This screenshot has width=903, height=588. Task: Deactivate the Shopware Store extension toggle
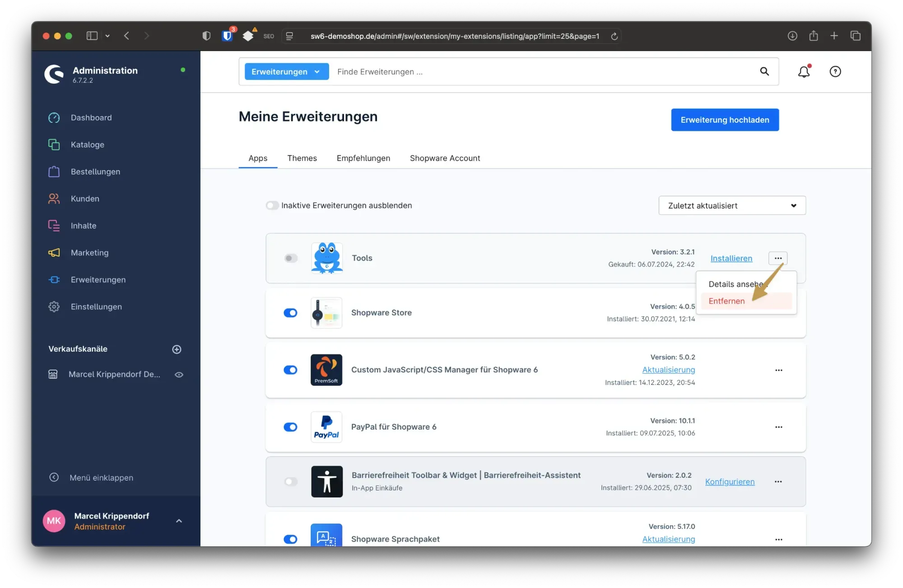click(x=290, y=313)
